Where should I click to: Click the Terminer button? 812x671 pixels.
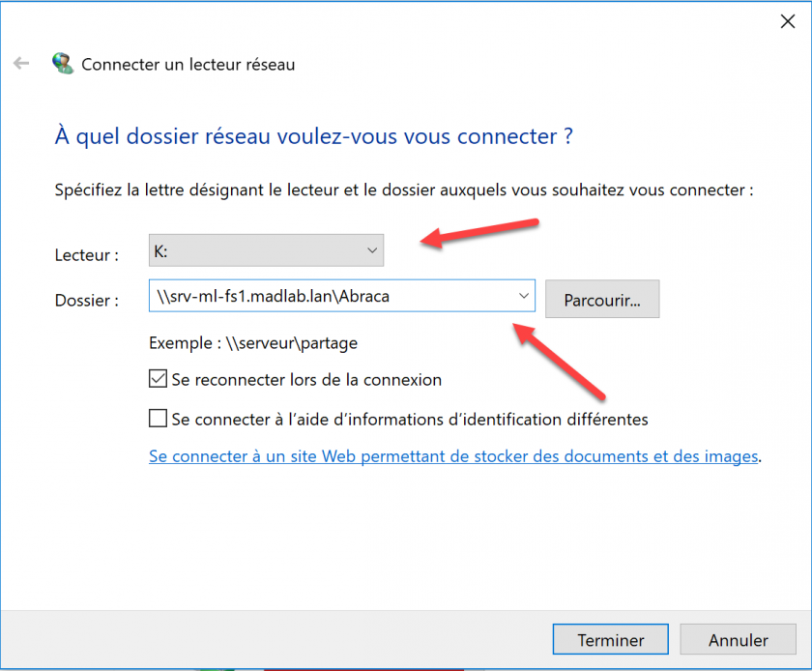611,639
